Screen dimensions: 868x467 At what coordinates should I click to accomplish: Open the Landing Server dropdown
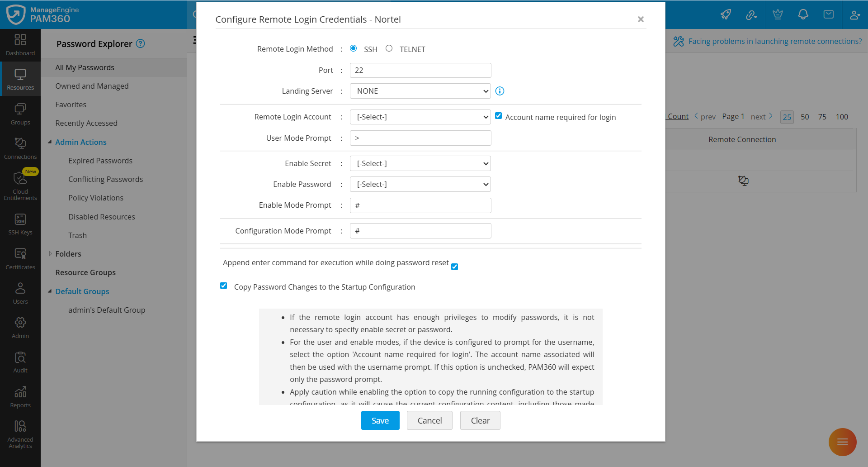(420, 91)
